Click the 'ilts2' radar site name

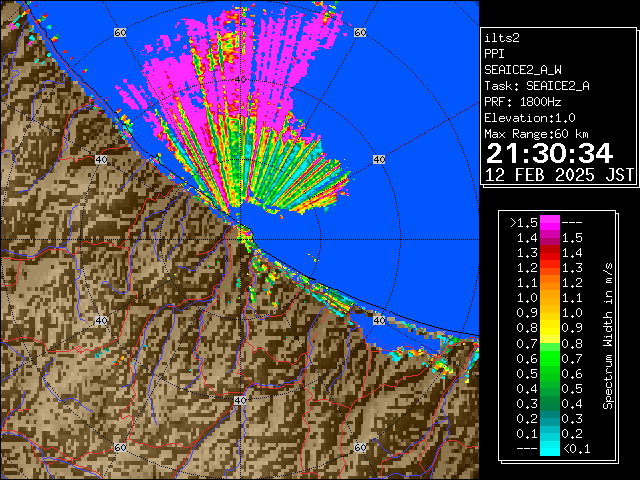coord(502,38)
